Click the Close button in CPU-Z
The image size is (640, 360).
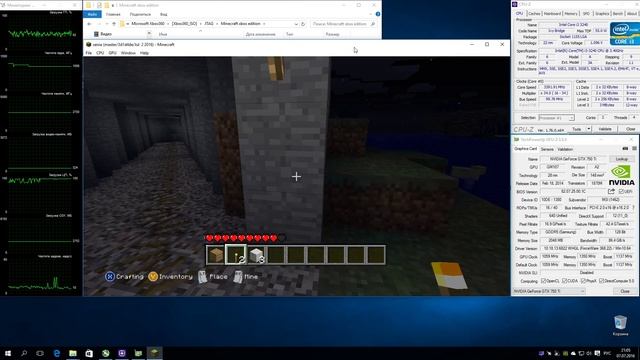630,129
